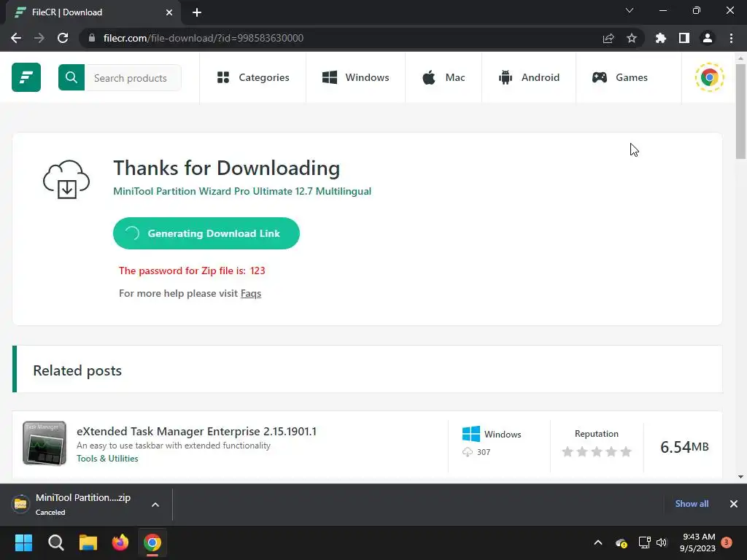
Task: Open the clock showing 9:43 AM
Action: tap(697, 542)
